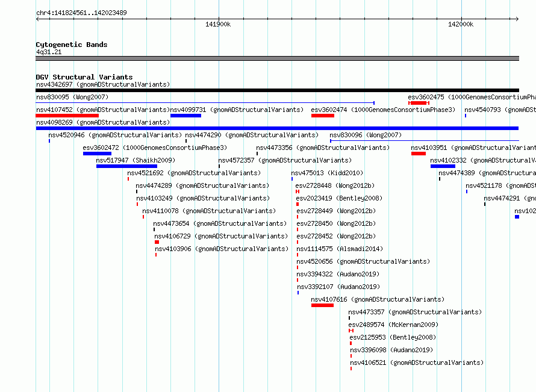Open nsv475013 (Kidd2010) label
Image resolution: width=536 pixels, height=392 pixels.
click(327, 173)
